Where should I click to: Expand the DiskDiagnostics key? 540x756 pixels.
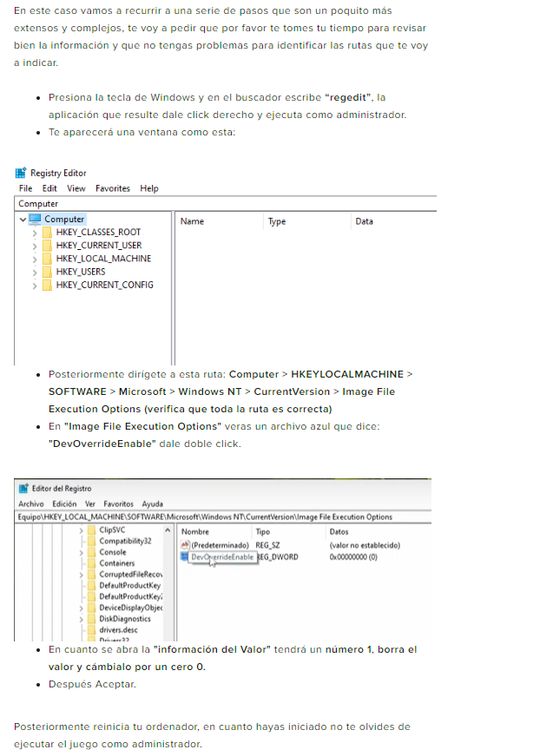point(81,619)
